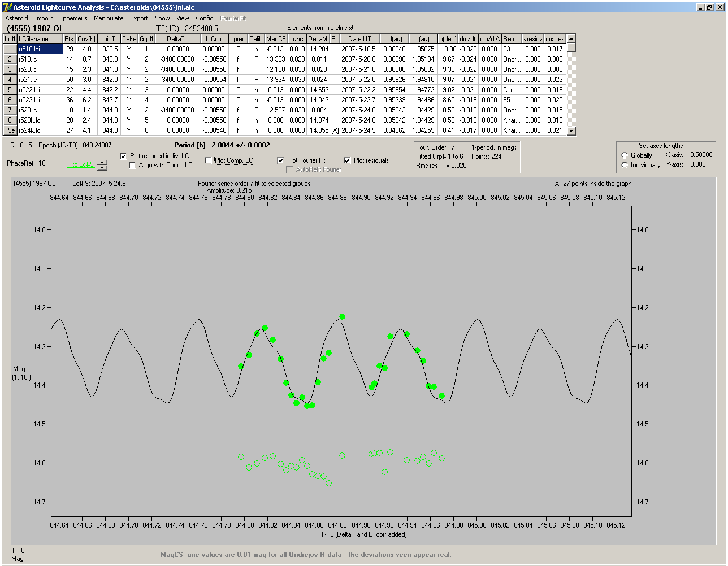Screen dimensions: 728x566
Task: Click the Four. Order: 7 text
Action: click(x=435, y=147)
